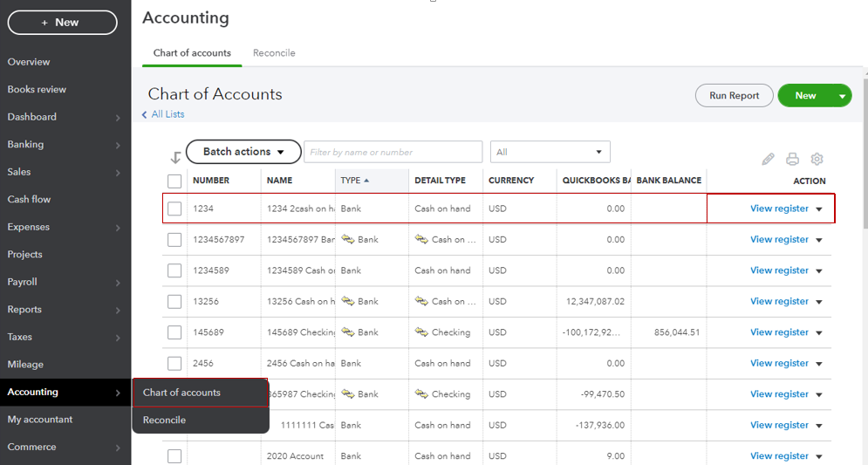Check the box for account 2456
The width and height of the screenshot is (868, 465).
tap(174, 364)
